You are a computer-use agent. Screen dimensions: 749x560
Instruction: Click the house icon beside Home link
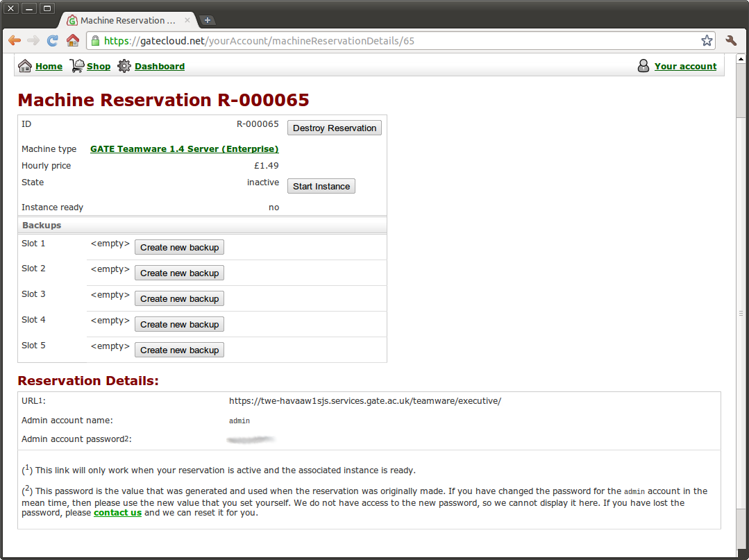pyautogui.click(x=25, y=66)
